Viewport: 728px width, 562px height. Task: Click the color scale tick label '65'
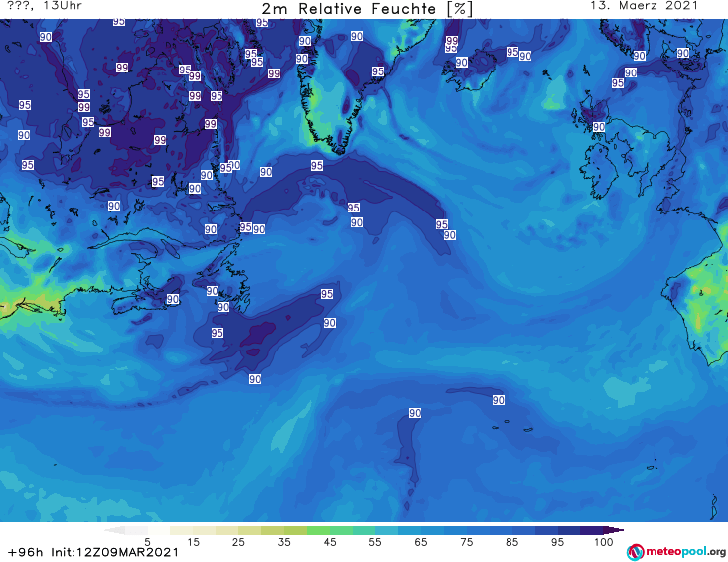[421, 542]
